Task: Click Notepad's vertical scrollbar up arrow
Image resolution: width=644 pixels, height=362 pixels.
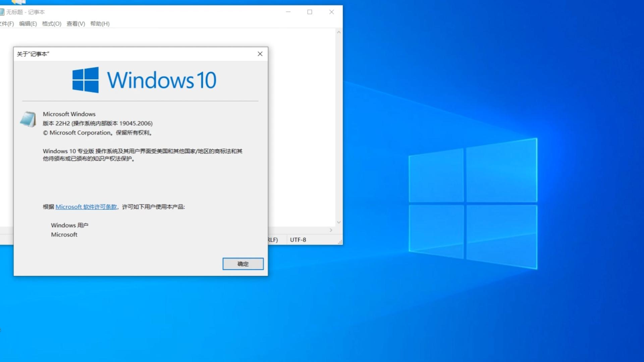Action: point(339,32)
